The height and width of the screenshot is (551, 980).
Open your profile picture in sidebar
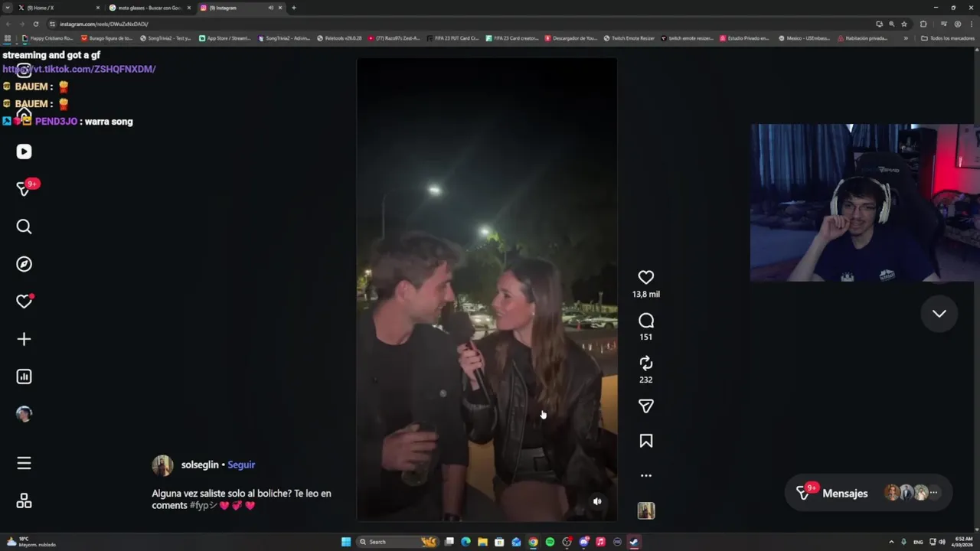(24, 414)
